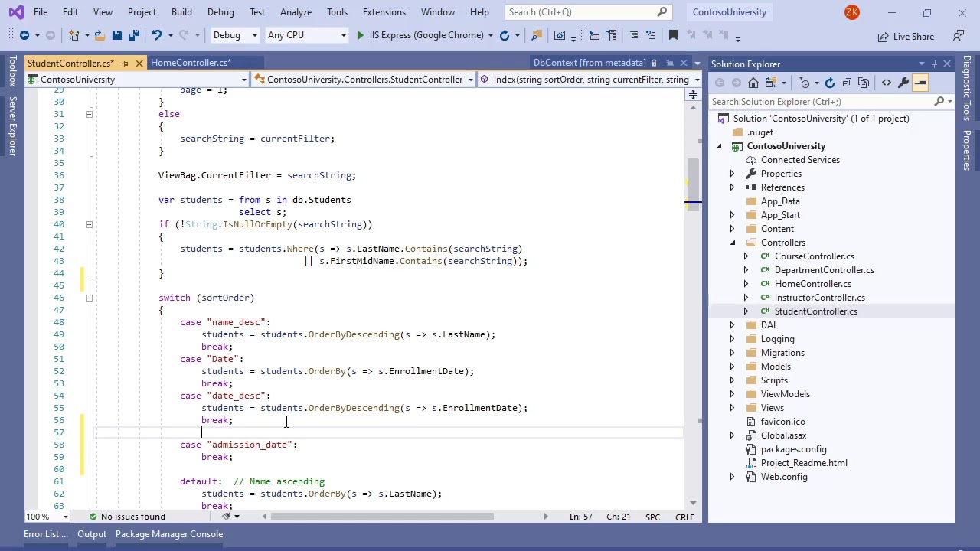Viewport: 980px width, 551px height.
Task: Open the 100 % zoom level dropdown
Action: (47, 517)
